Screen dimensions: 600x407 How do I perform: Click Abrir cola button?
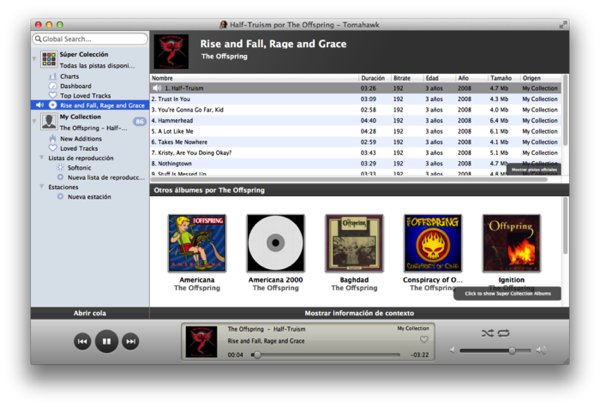point(90,313)
